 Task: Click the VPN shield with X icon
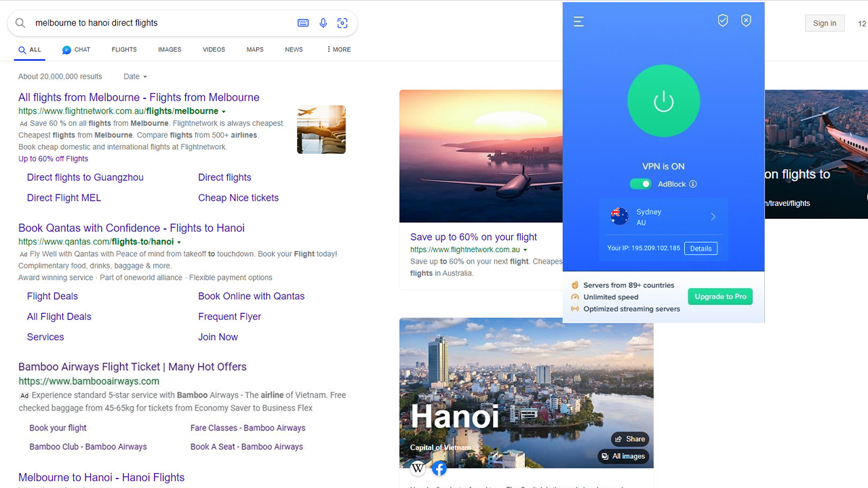click(x=746, y=21)
